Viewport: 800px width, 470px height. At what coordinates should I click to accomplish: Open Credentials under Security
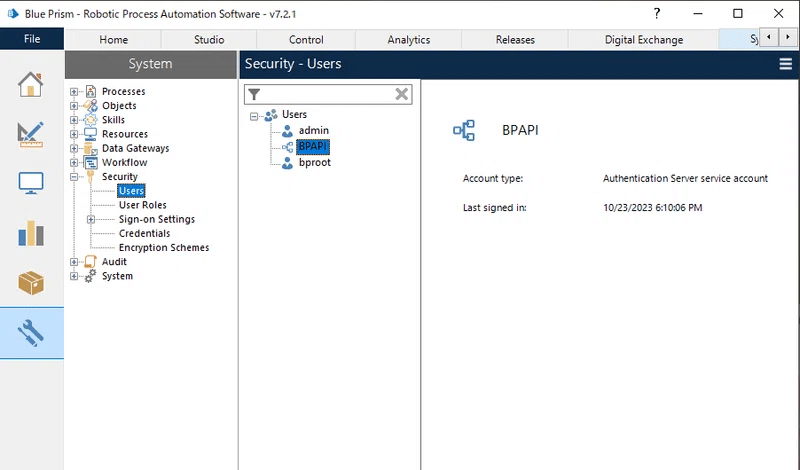(144, 234)
